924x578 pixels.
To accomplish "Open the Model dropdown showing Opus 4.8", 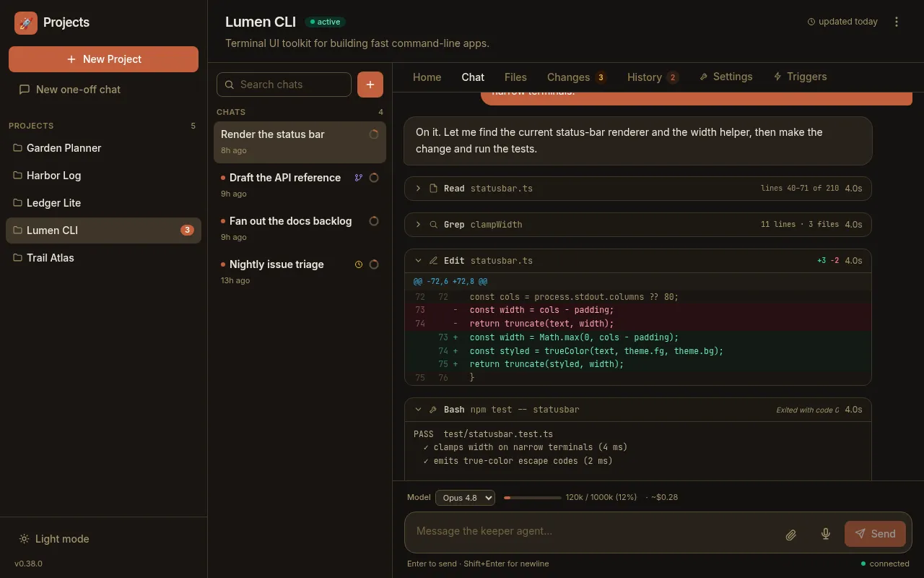I will pos(465,498).
